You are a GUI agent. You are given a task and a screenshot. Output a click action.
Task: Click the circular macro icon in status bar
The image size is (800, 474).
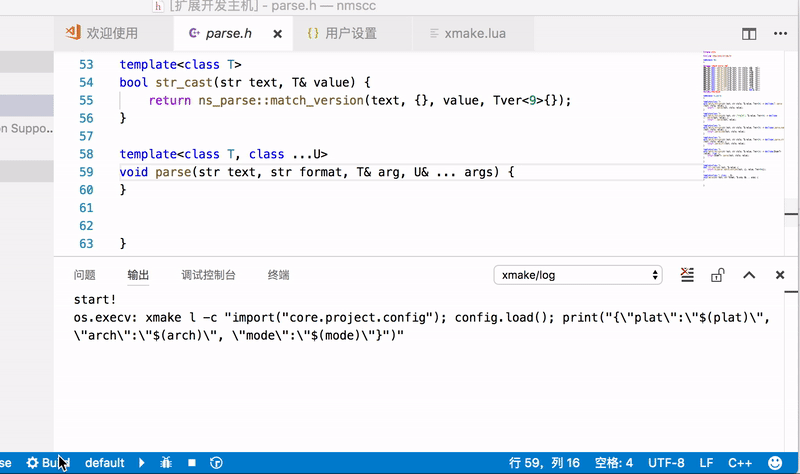click(x=216, y=463)
